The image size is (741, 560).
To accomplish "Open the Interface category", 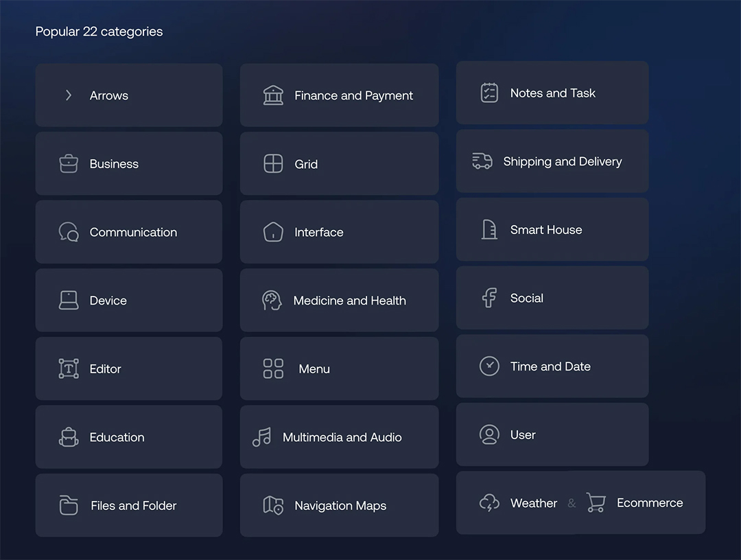I will pyautogui.click(x=339, y=232).
